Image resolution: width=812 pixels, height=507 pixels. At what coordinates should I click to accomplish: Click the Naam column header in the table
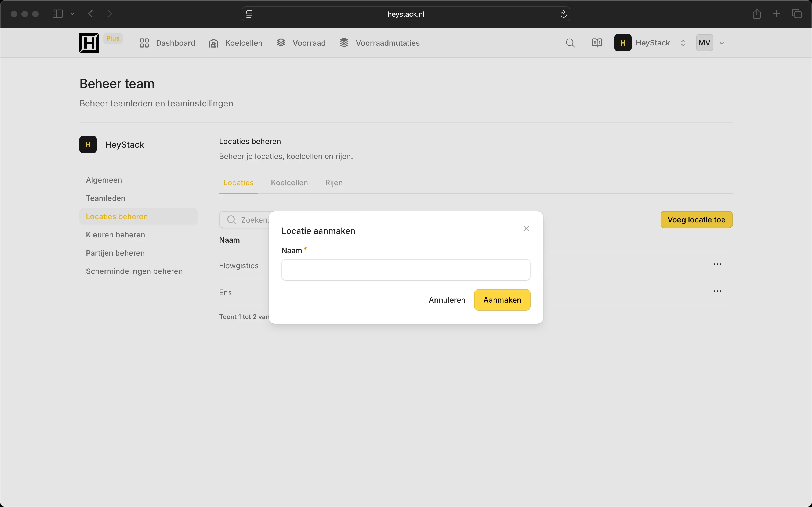229,240
